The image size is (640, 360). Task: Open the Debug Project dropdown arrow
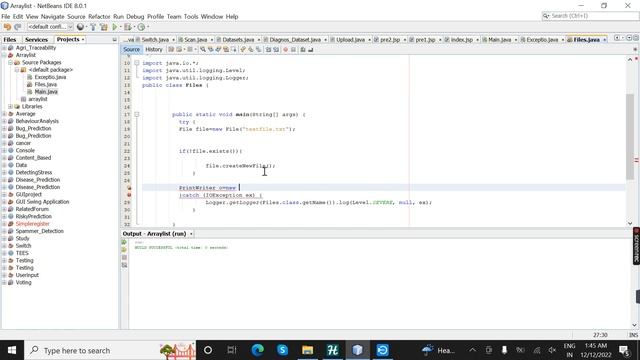pyautogui.click(x=134, y=27)
